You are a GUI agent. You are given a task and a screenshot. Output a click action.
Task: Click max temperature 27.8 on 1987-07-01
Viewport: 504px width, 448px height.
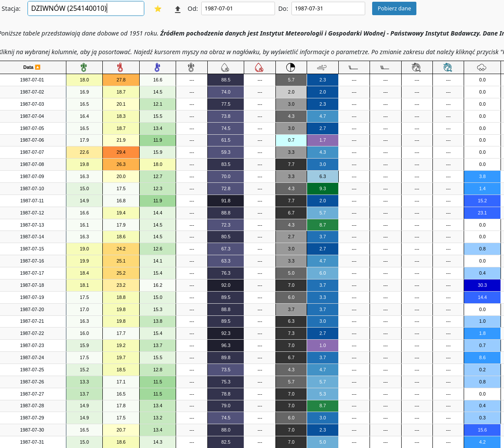pos(121,80)
